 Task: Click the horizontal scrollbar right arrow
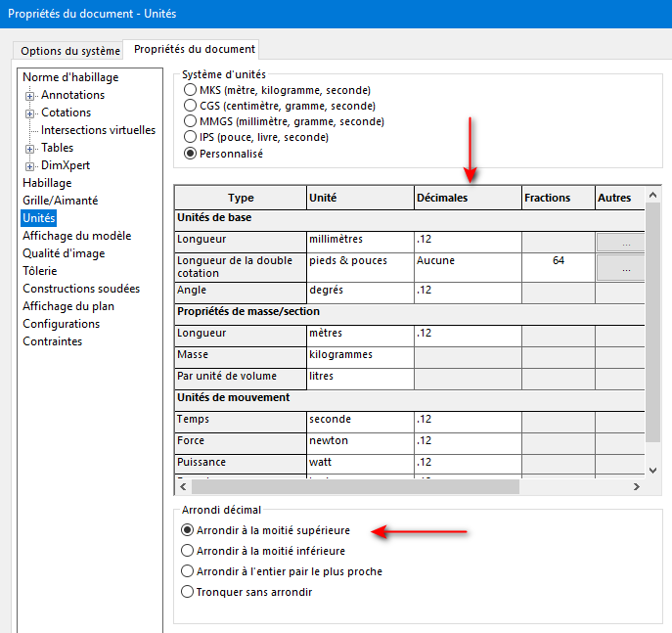[637, 486]
